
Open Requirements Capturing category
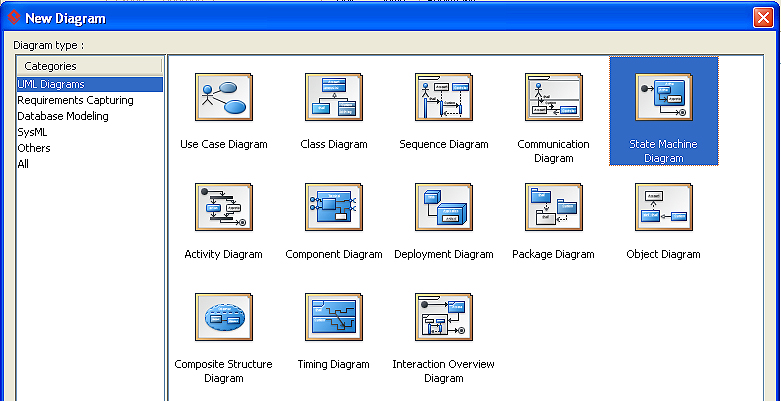coord(75,100)
